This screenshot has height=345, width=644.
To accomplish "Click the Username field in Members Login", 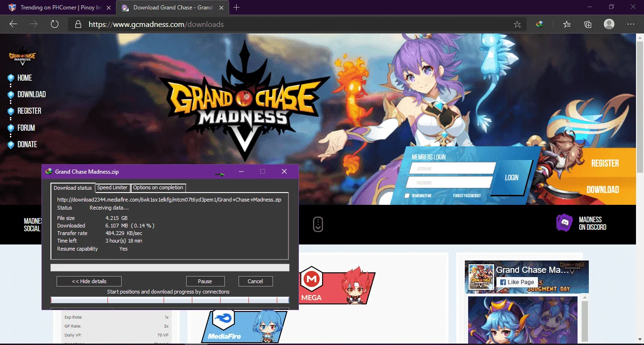I will 452,168.
